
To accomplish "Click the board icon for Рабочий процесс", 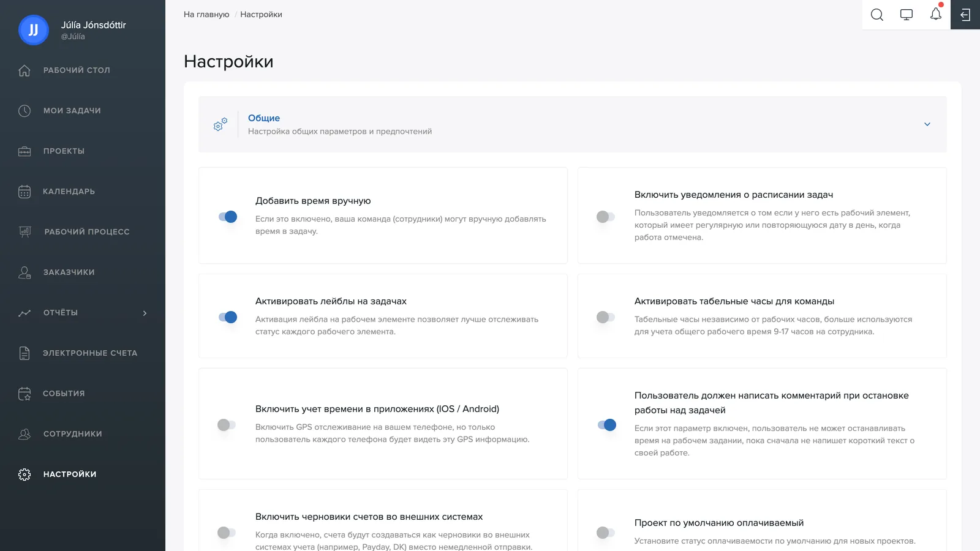I will click(25, 232).
